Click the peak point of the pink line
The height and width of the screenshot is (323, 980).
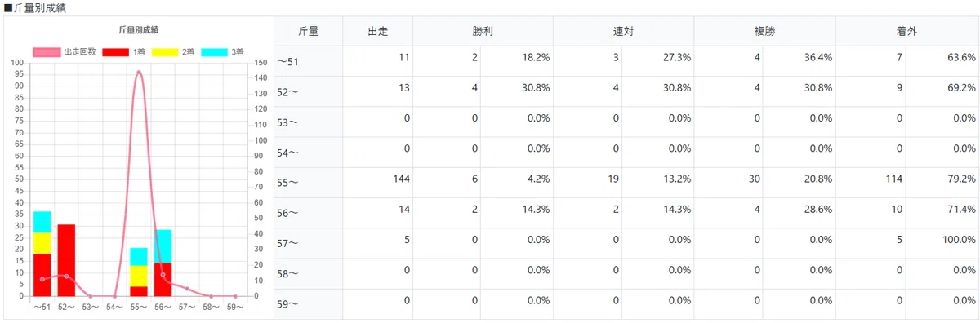[x=139, y=72]
